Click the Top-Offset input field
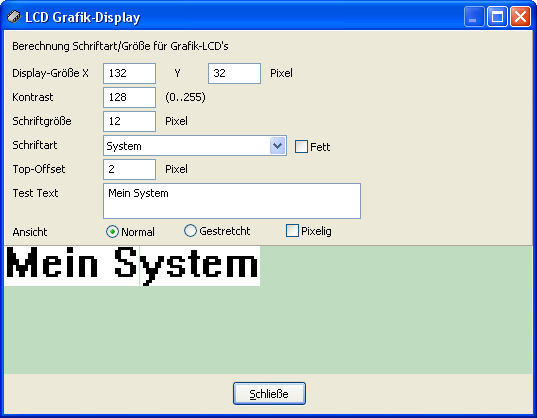 pos(129,169)
